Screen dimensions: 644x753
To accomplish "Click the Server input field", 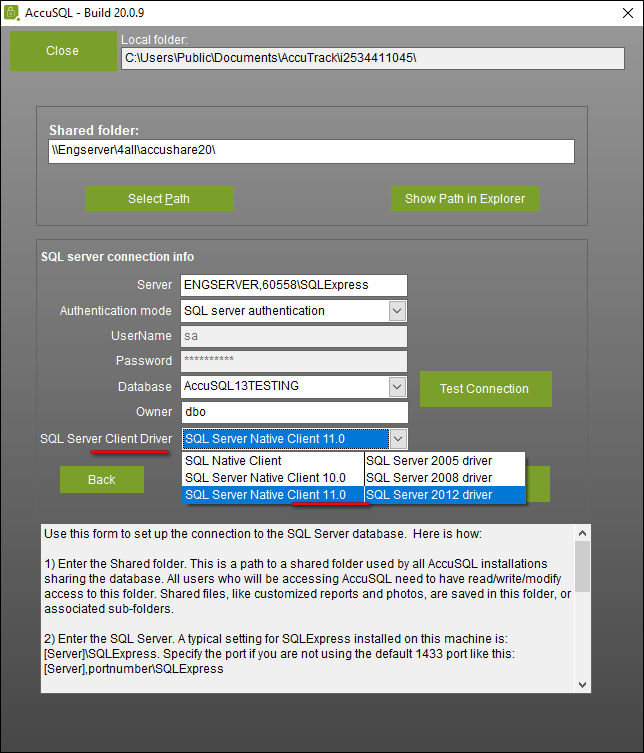I will click(x=294, y=285).
